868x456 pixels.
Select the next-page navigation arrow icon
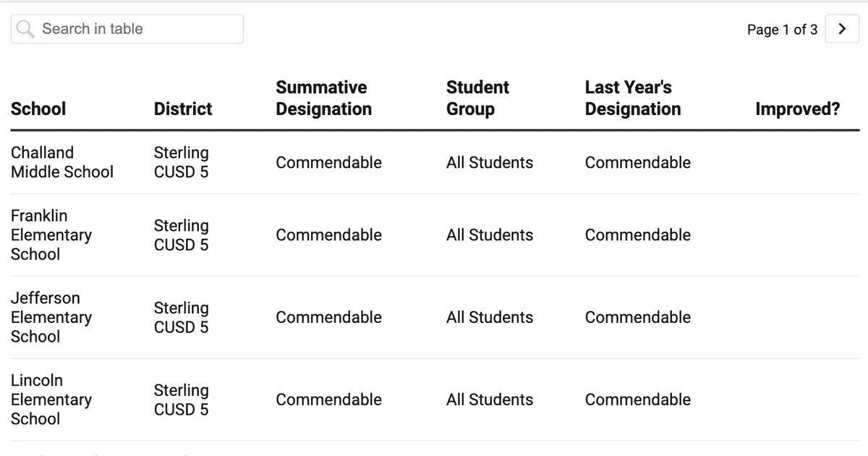point(842,29)
